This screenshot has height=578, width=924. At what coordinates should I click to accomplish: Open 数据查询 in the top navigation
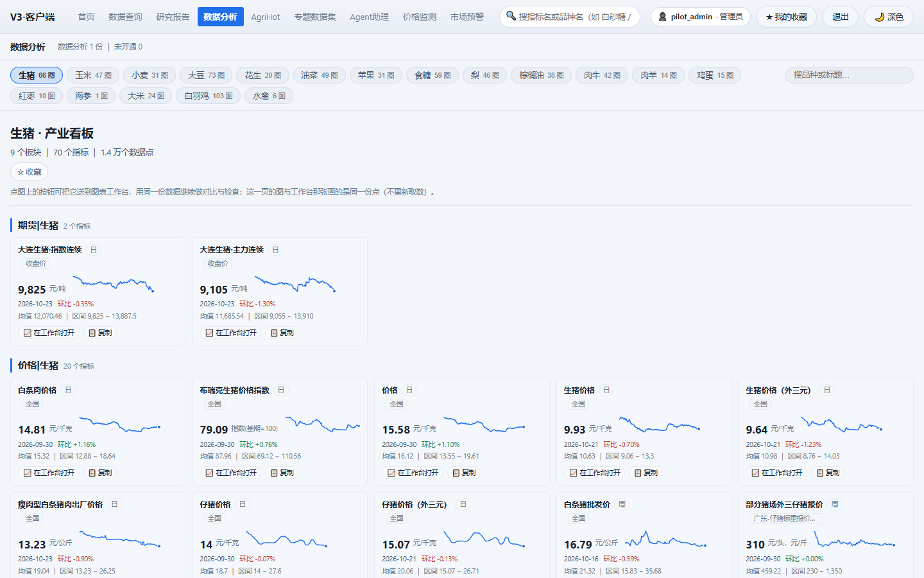125,17
